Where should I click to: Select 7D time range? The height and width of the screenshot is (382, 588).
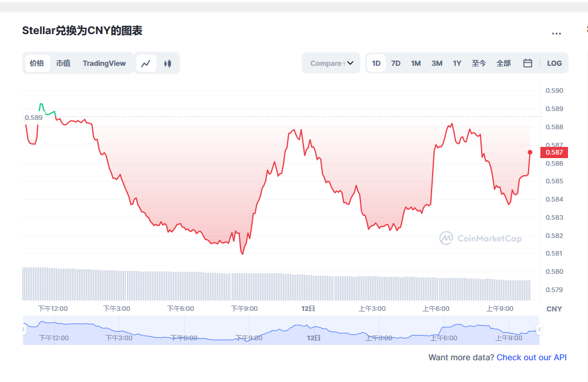tap(396, 63)
